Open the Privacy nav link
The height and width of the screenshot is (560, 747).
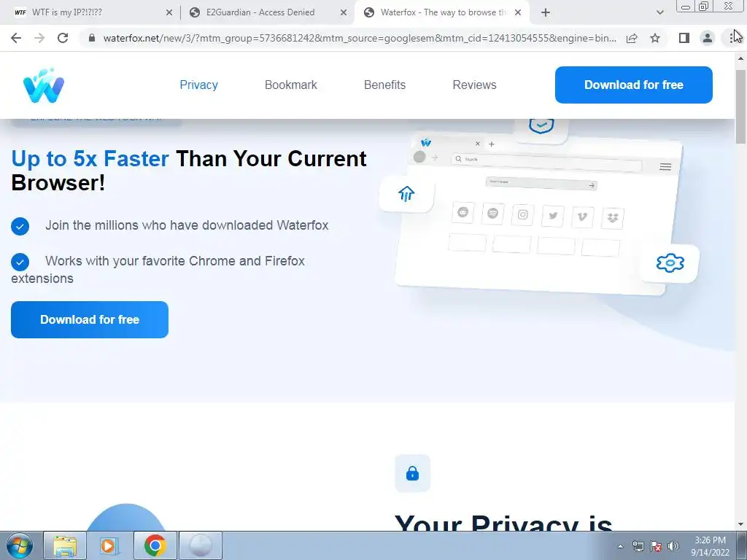click(x=198, y=85)
